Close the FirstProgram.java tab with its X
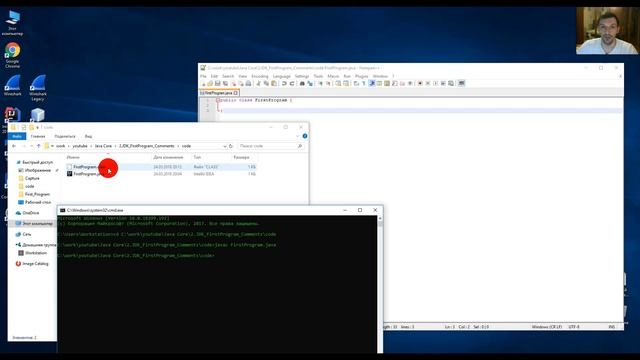This screenshot has height=360, width=640. [x=236, y=93]
